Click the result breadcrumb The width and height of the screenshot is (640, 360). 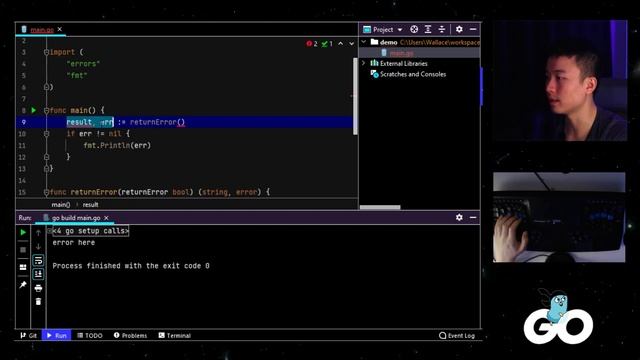pyautogui.click(x=91, y=205)
